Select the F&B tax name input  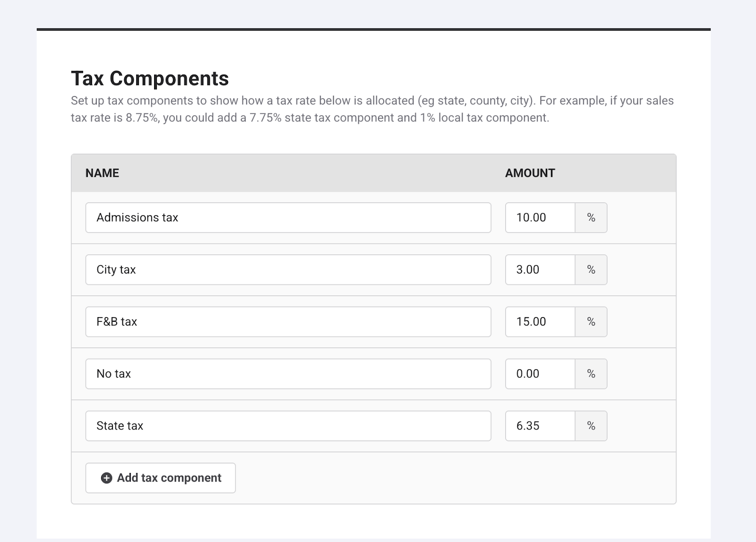(288, 322)
